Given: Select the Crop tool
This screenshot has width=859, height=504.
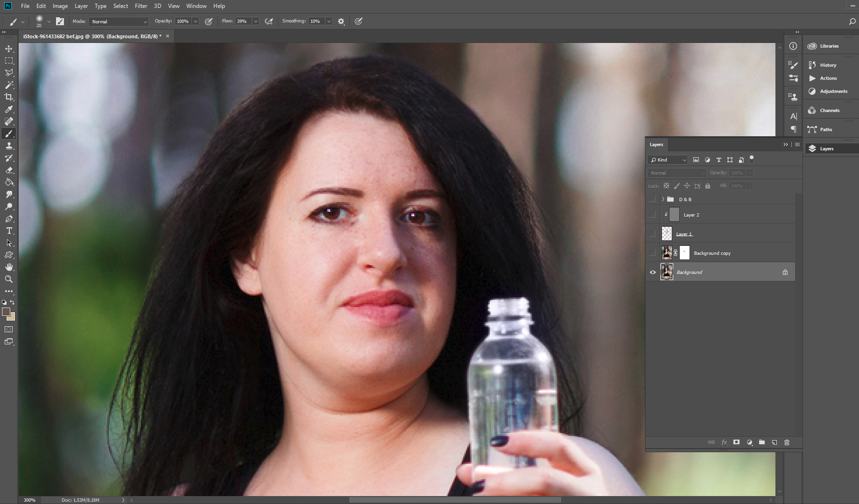Looking at the screenshot, I should pos(9,97).
